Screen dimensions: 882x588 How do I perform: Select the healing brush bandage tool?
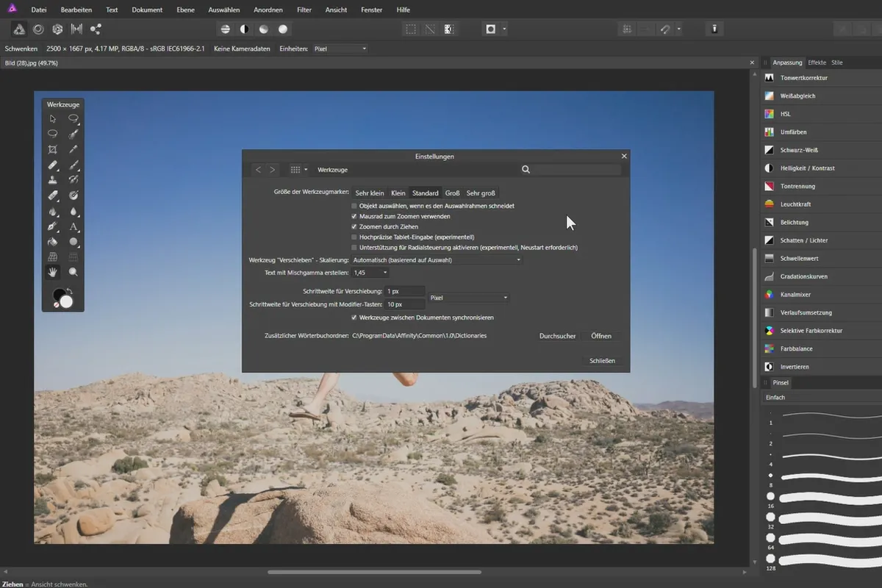[53, 165]
